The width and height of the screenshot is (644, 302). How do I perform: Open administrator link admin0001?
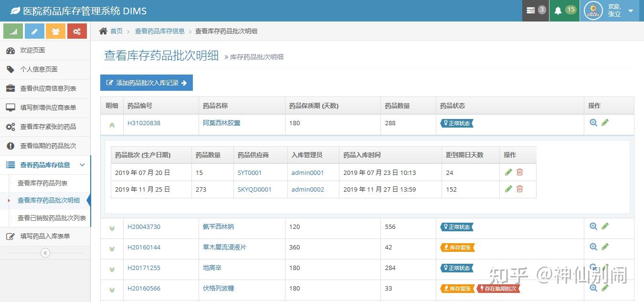[307, 173]
